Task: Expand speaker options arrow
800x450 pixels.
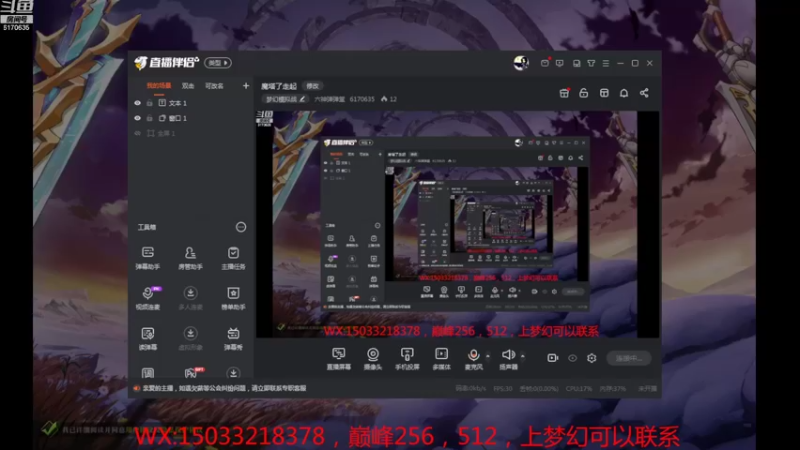Action: click(522, 356)
